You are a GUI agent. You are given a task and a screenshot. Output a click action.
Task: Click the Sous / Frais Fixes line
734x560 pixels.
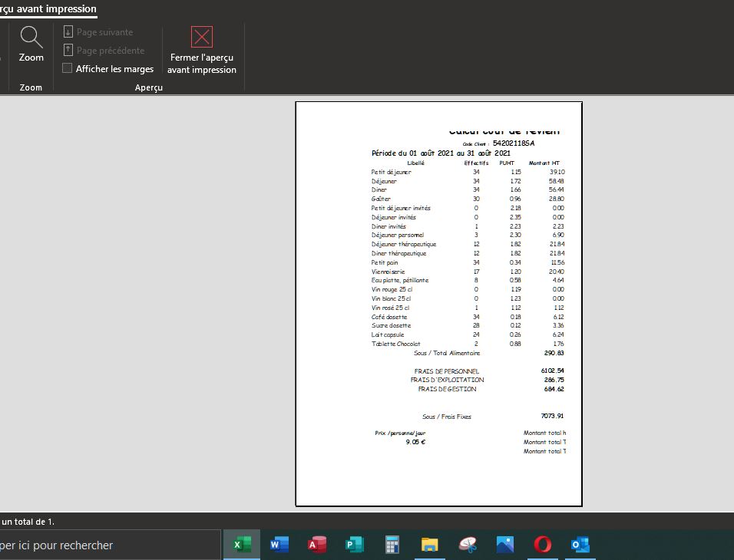coord(447,417)
